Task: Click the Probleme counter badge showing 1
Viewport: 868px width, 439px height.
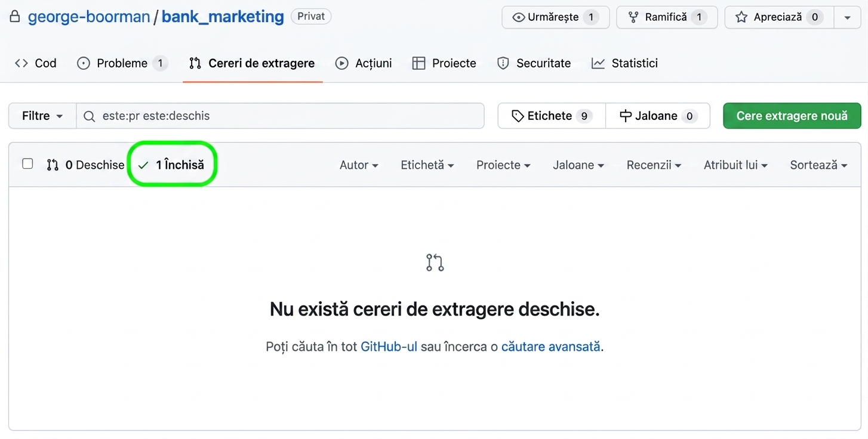Action: click(160, 63)
